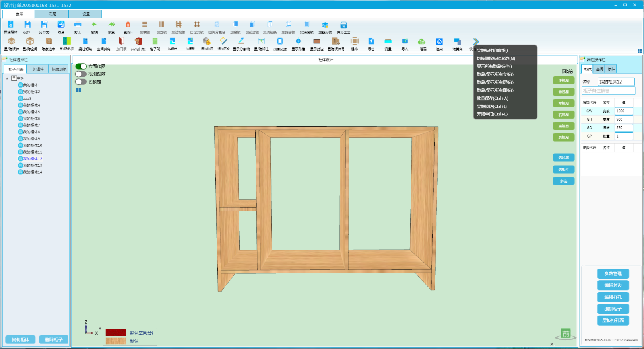Click the 名称 field containing 我的柜体12
This screenshot has height=349, width=644.
tap(616, 82)
